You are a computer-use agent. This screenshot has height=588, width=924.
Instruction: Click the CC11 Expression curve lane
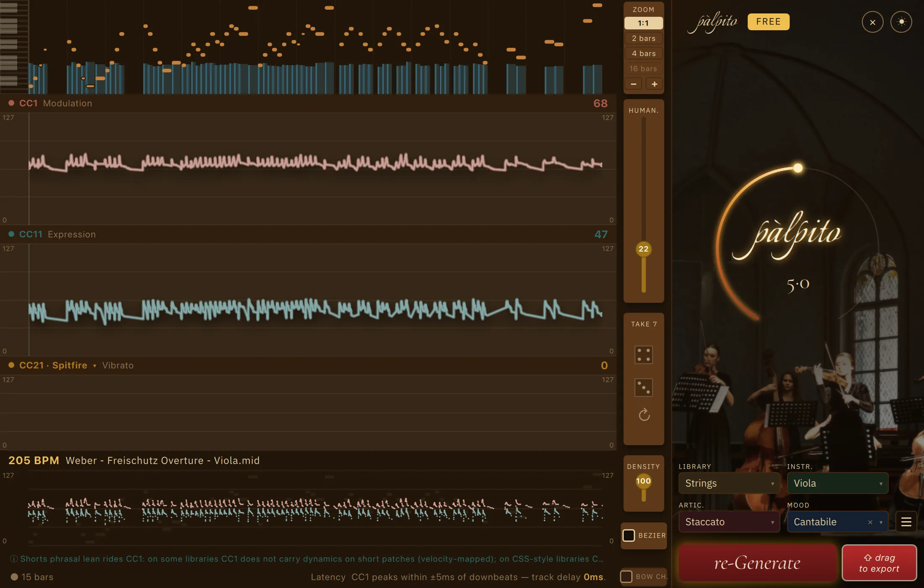pyautogui.click(x=308, y=299)
